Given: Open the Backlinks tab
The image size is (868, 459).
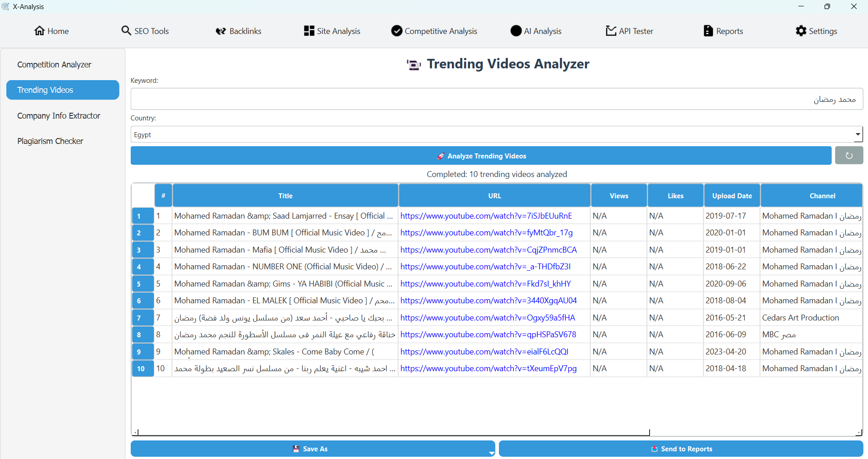Looking at the screenshot, I should [x=238, y=31].
